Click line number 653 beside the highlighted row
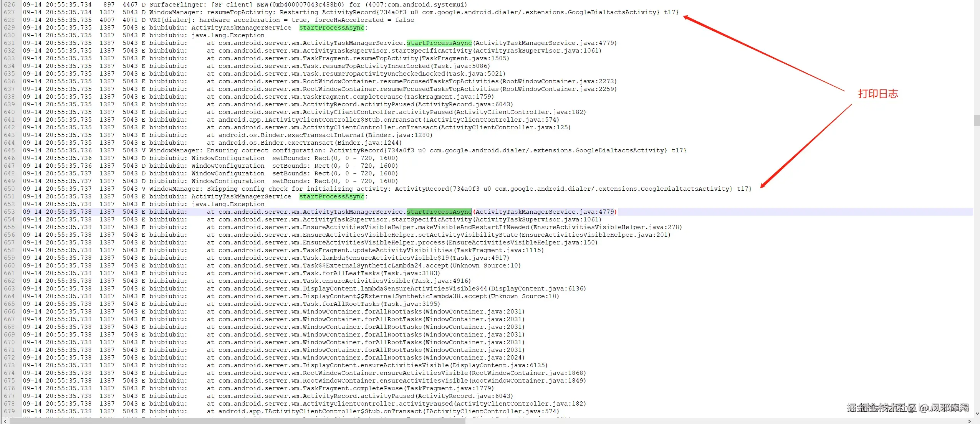The height and width of the screenshot is (424, 980). (x=9, y=211)
